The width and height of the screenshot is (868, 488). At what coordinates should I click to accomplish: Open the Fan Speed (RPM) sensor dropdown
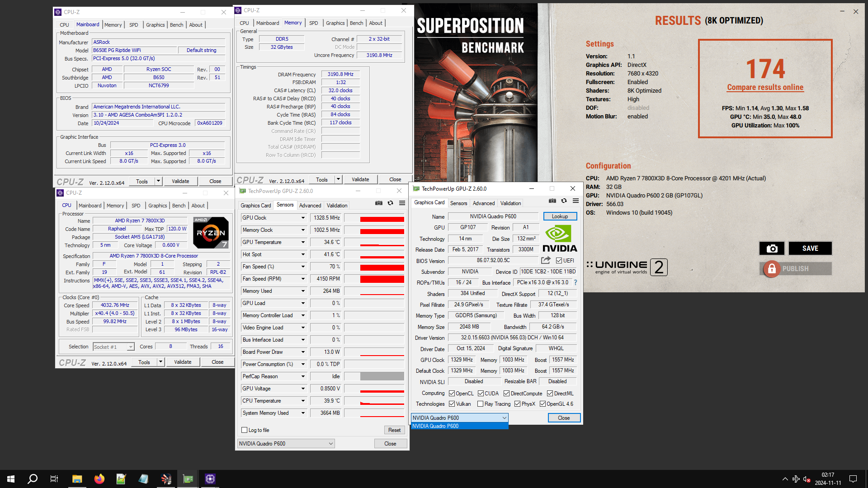pos(303,279)
